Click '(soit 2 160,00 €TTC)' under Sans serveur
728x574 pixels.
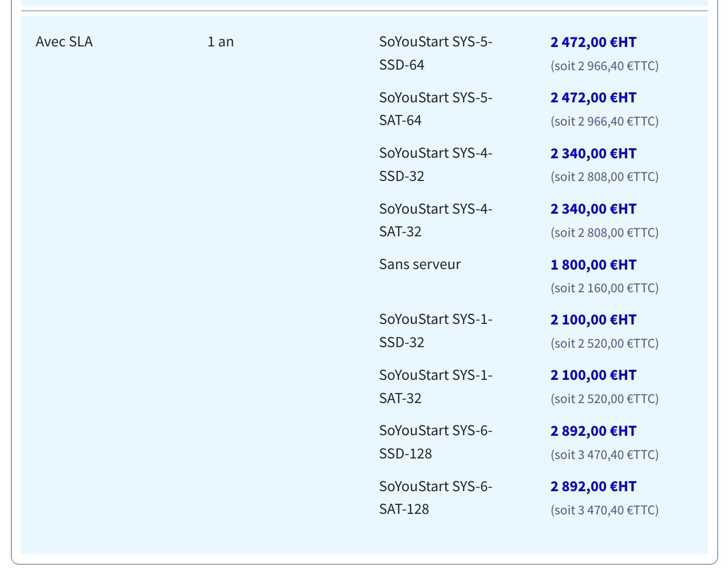(605, 288)
